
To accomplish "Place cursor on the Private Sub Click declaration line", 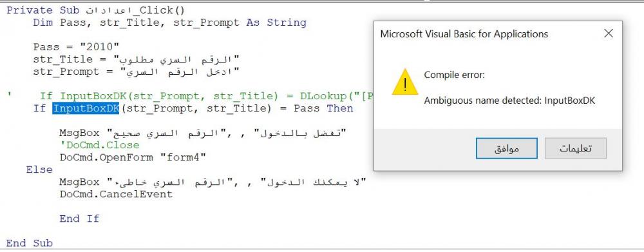I will point(96,10).
